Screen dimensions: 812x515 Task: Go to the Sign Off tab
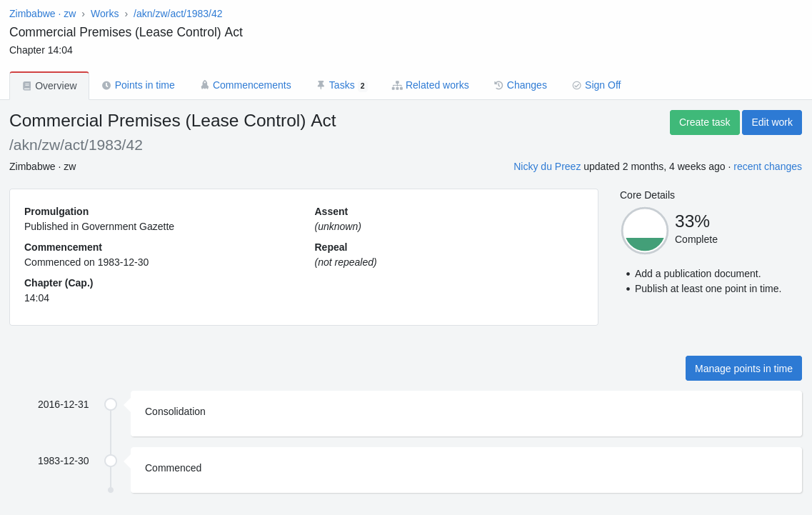coord(602,85)
